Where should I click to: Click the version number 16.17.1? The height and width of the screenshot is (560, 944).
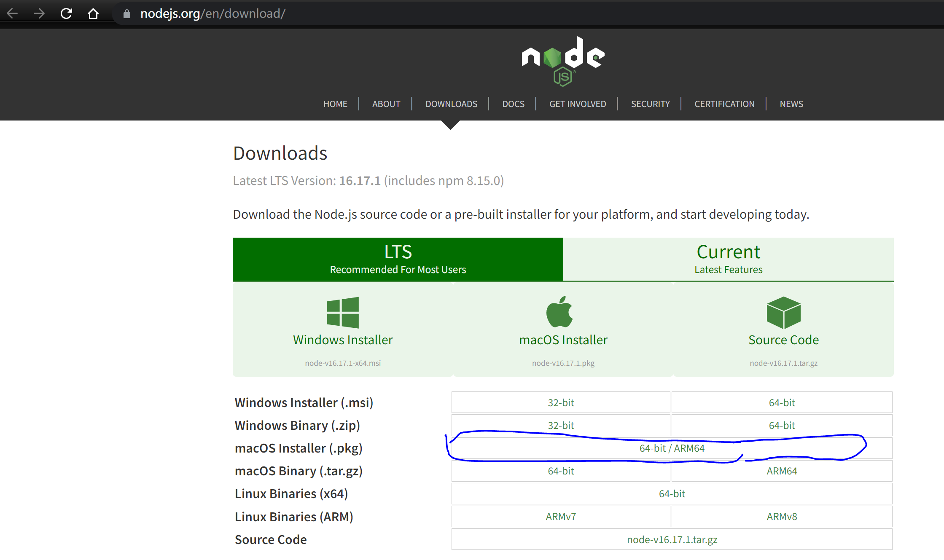pos(360,180)
